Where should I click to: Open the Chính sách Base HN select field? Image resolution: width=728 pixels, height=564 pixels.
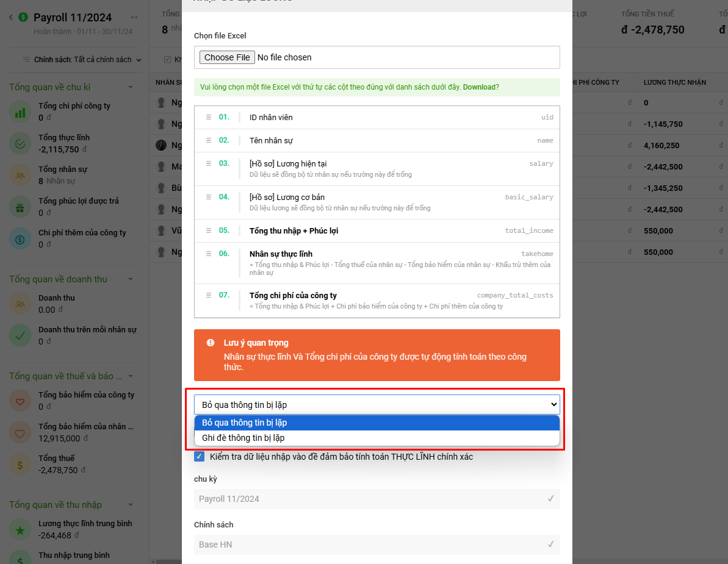(377, 544)
